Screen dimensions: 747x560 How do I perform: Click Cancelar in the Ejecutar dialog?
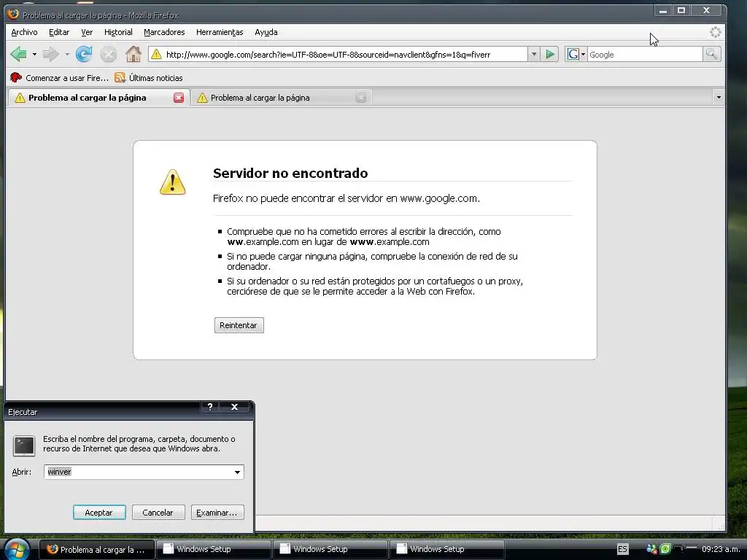pyautogui.click(x=158, y=513)
